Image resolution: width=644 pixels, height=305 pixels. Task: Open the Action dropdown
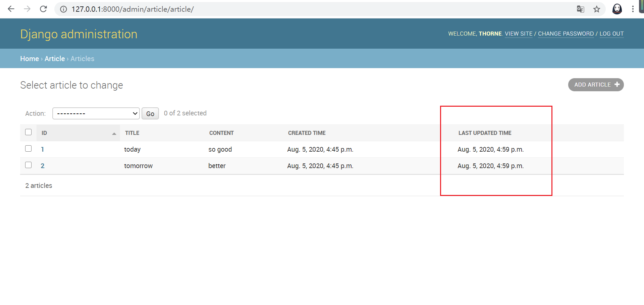pos(96,113)
